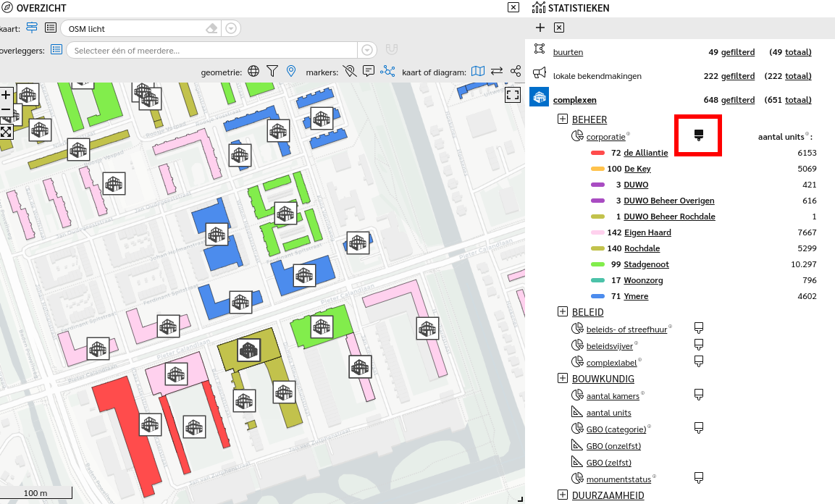Click the GBO (zelfst) ruler icon
The width and height of the screenshot is (835, 504).
click(x=577, y=461)
